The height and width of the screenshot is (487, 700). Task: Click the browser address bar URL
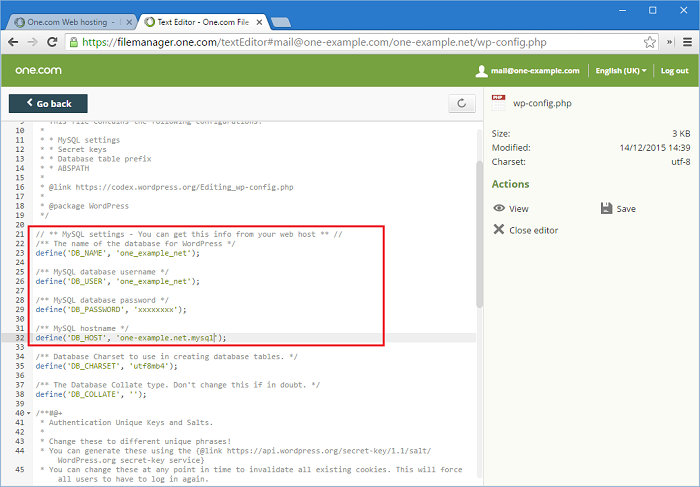click(x=314, y=42)
